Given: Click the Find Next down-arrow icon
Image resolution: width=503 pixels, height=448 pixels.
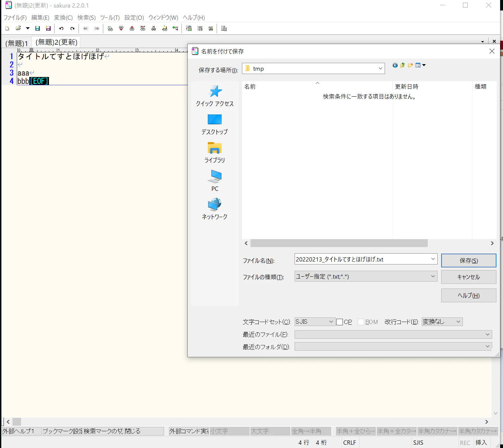Looking at the screenshot, I should coord(121,29).
